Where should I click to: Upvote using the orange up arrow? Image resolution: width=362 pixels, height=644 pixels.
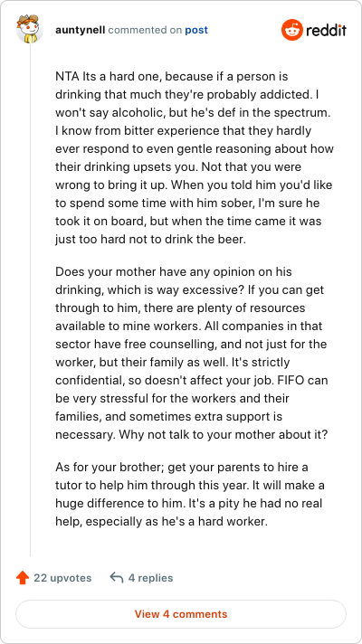coord(23,578)
